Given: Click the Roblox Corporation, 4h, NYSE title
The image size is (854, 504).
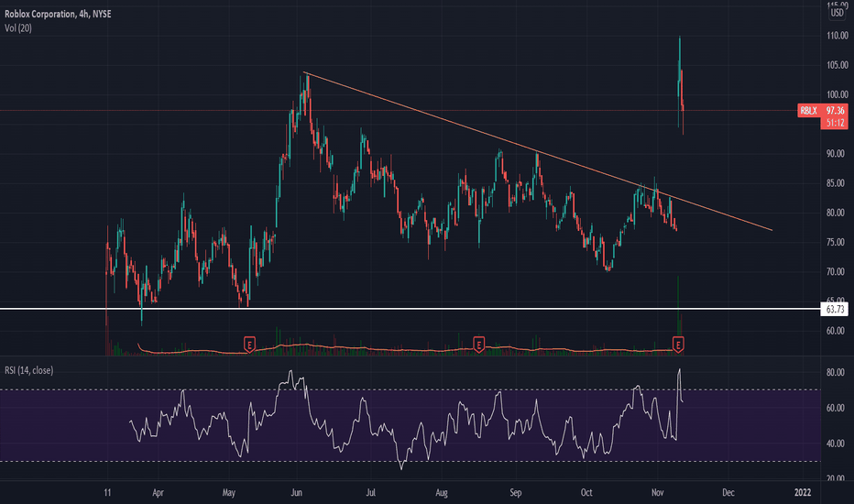Looking at the screenshot, I should (x=59, y=14).
